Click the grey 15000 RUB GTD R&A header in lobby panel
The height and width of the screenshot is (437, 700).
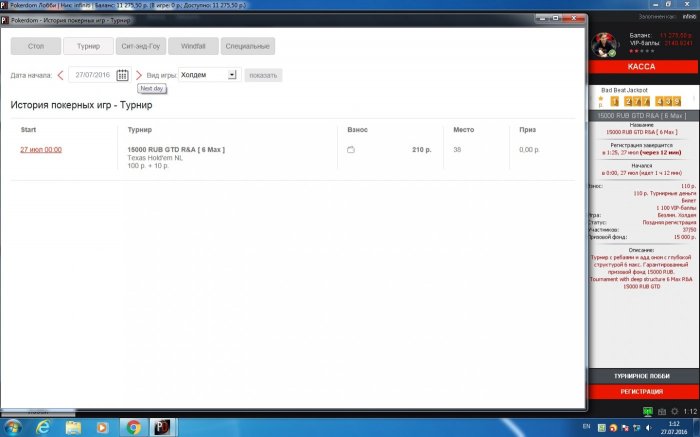click(642, 116)
